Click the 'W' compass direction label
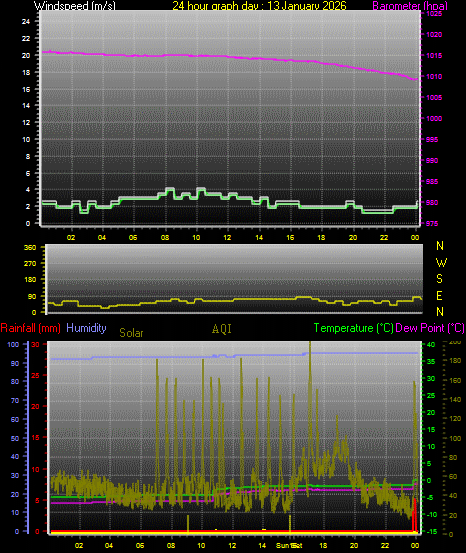 click(441, 262)
